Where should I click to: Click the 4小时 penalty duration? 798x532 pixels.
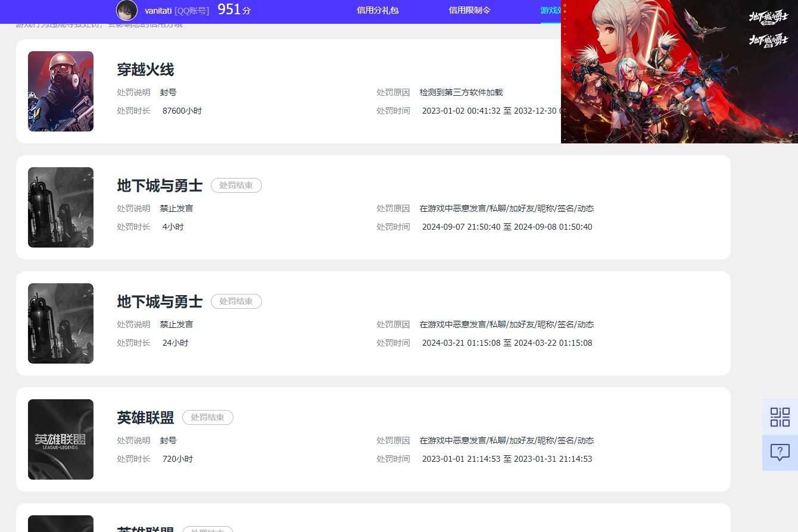[x=173, y=227]
